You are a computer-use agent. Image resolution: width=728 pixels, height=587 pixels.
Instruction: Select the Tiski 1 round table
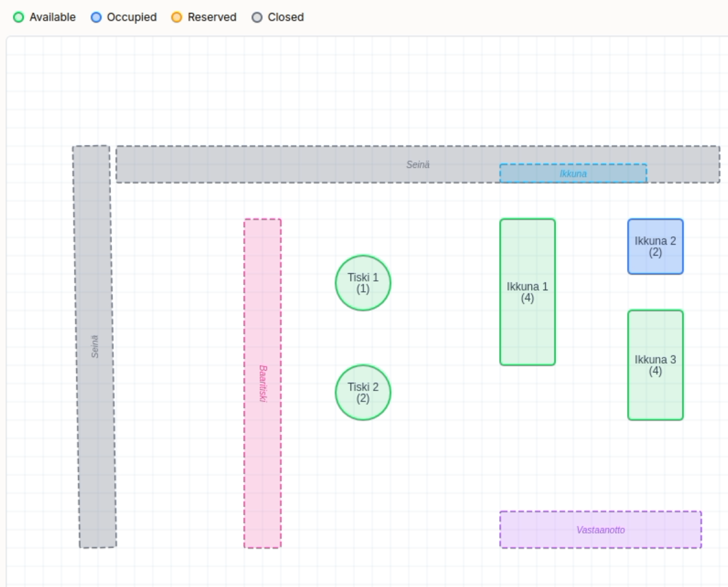[x=363, y=283]
